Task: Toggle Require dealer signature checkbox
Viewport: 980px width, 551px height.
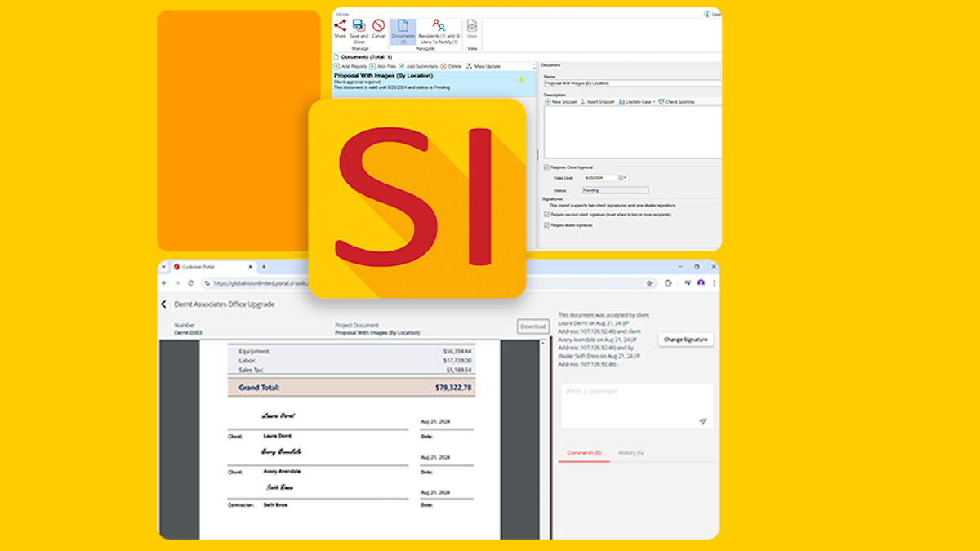Action: click(x=546, y=224)
